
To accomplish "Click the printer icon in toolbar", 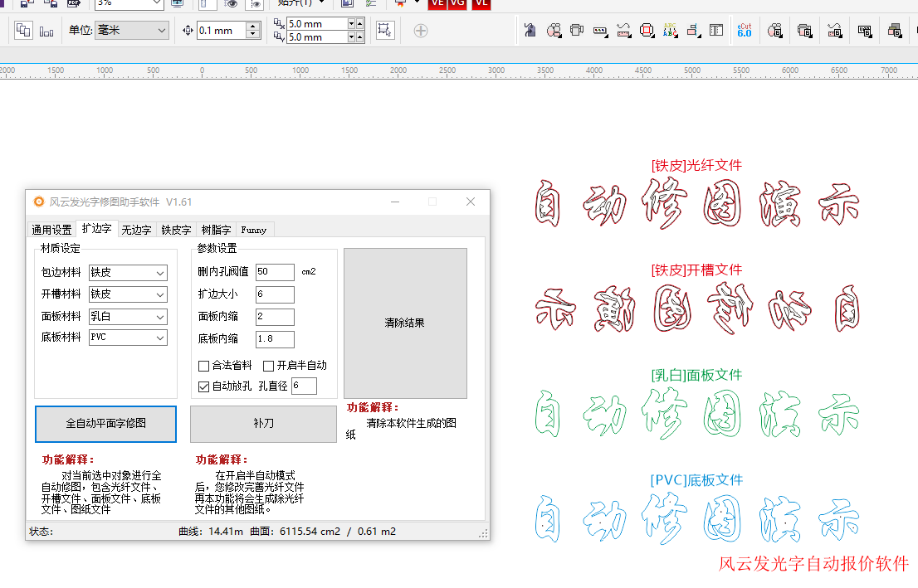I will [x=576, y=31].
